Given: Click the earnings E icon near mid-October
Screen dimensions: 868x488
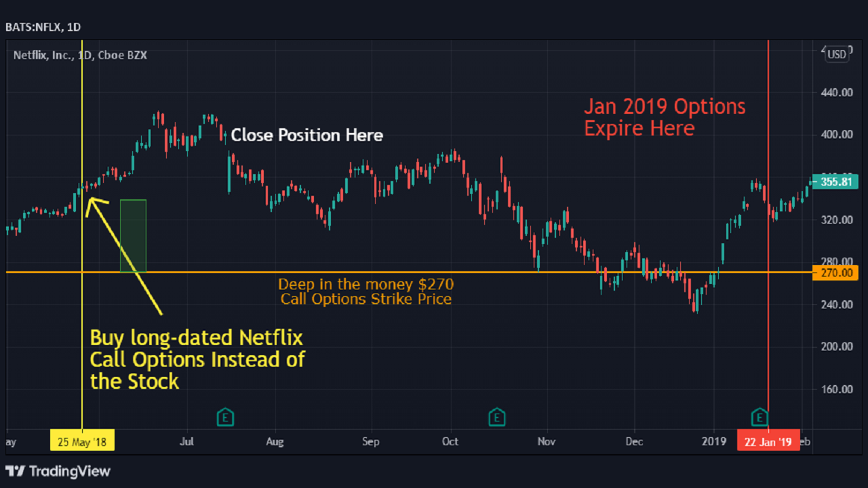Looking at the screenshot, I should [497, 417].
